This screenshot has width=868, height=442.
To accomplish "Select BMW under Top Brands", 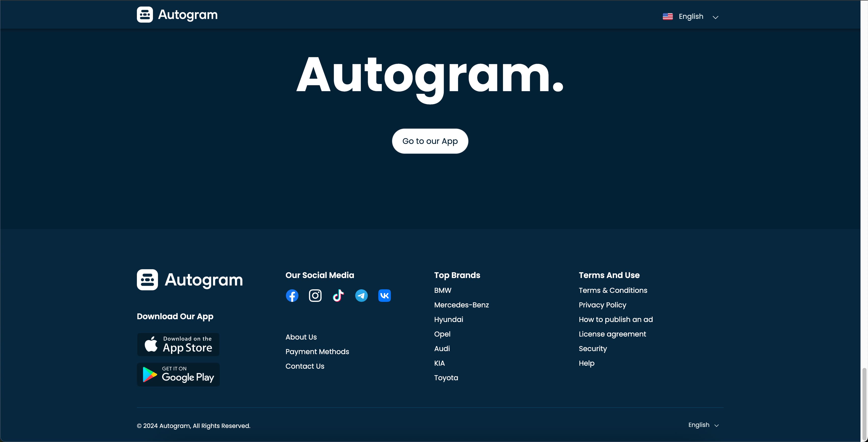I will (443, 290).
